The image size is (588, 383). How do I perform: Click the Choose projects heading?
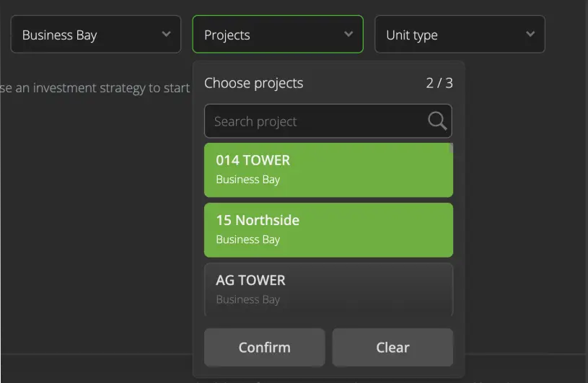[253, 83]
